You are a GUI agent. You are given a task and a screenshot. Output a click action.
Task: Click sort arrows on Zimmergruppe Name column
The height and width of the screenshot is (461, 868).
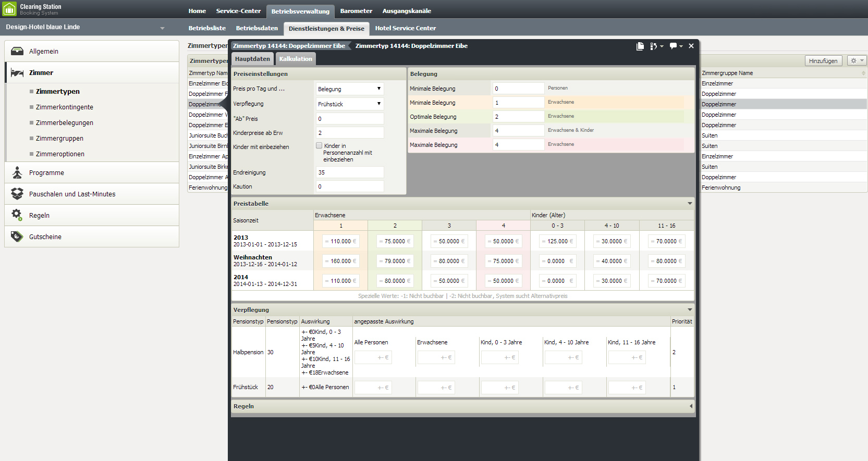click(863, 73)
